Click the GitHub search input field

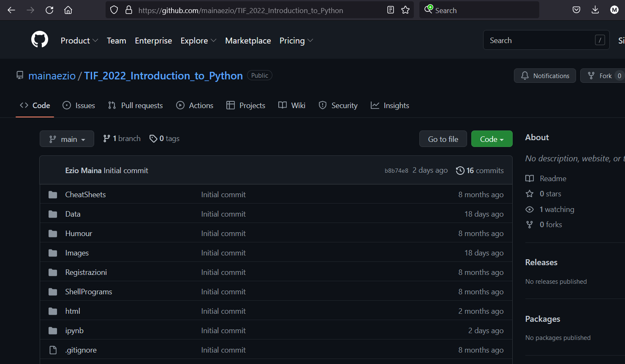pyautogui.click(x=546, y=40)
